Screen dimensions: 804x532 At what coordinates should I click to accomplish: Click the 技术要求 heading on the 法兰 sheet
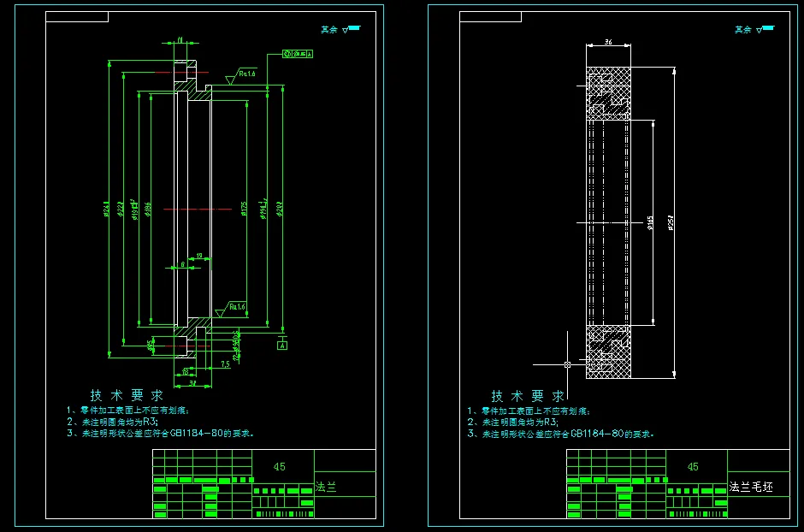pyautogui.click(x=127, y=395)
